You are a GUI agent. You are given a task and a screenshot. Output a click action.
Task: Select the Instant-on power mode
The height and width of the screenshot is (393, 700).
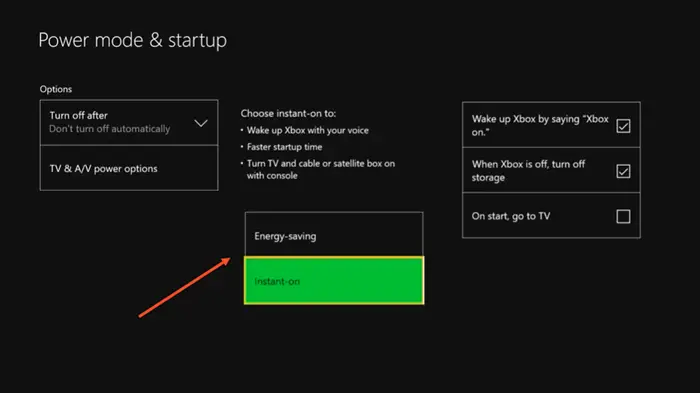click(334, 280)
